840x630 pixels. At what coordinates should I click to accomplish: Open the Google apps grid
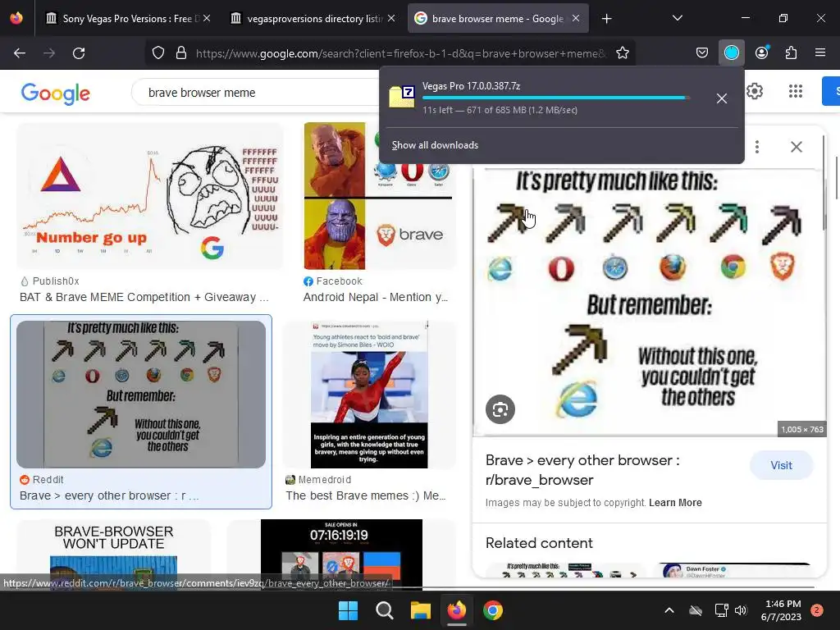[x=796, y=91]
